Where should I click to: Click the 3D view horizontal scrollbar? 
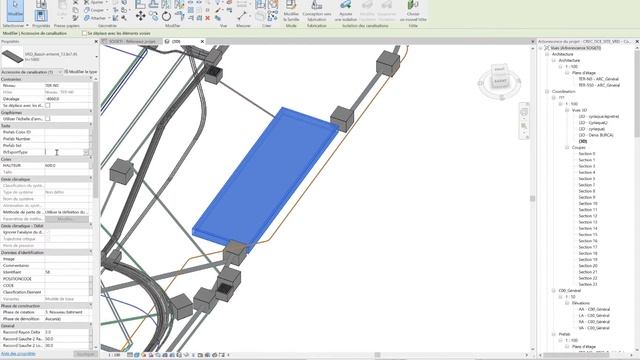(378, 355)
